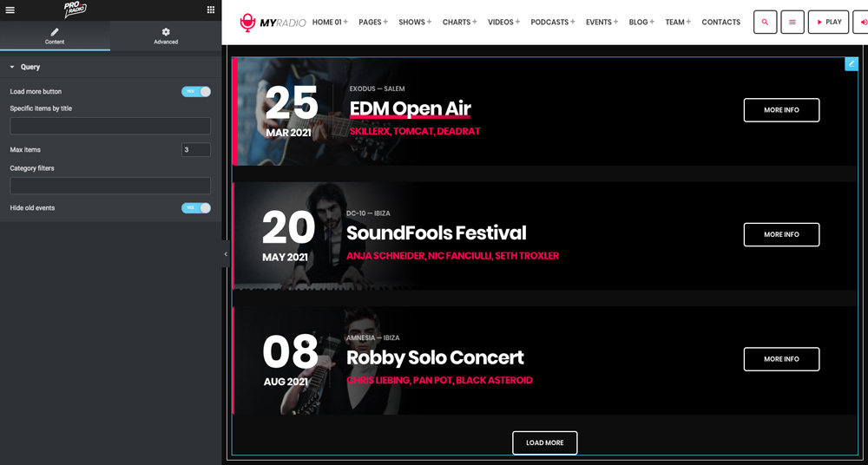Click the MyRadio microphone logo

coord(248,23)
